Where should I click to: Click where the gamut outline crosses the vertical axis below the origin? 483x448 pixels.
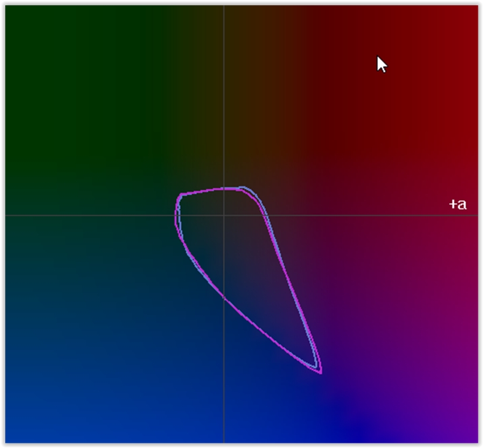224,297
